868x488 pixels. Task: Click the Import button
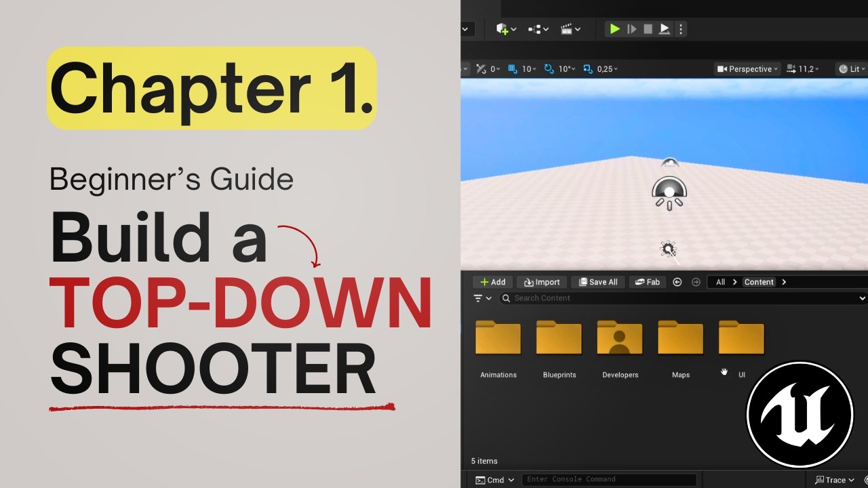click(540, 282)
